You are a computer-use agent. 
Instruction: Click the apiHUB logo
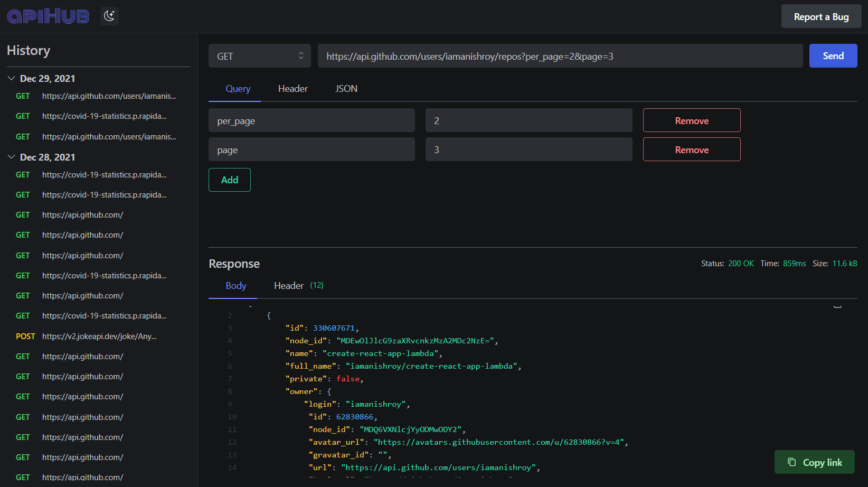[x=48, y=16]
